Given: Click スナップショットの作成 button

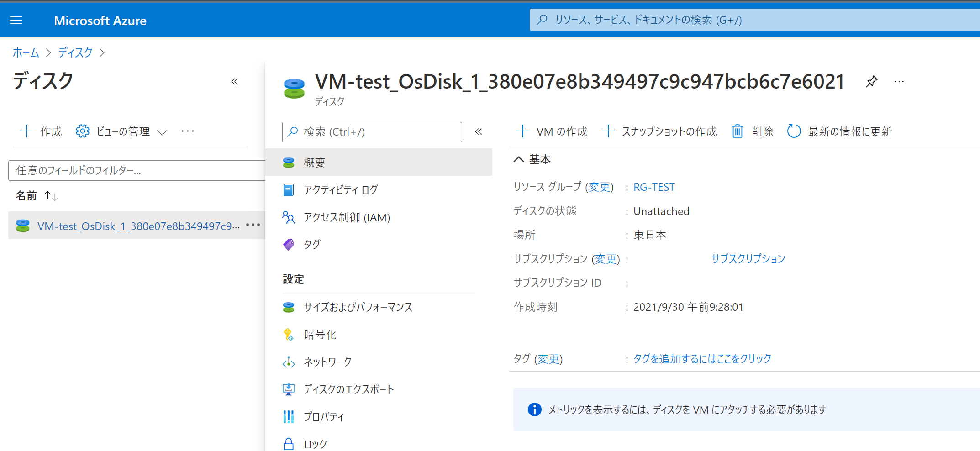Looking at the screenshot, I should pos(659,132).
